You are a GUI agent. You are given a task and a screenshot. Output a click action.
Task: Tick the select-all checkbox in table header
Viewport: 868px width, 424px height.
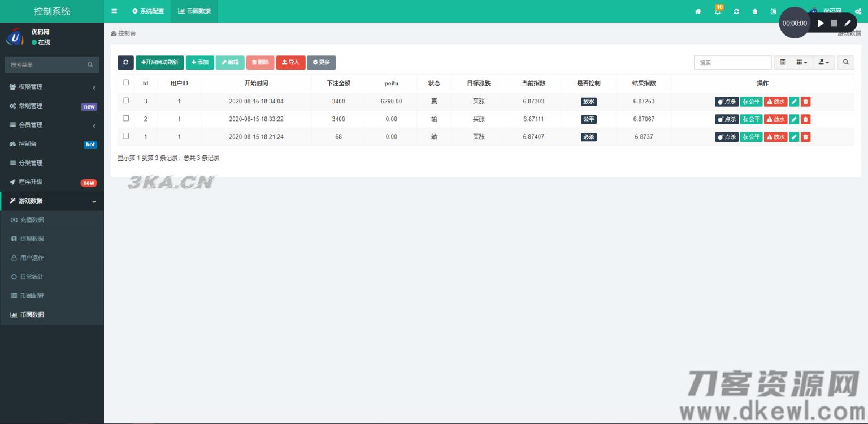(126, 83)
